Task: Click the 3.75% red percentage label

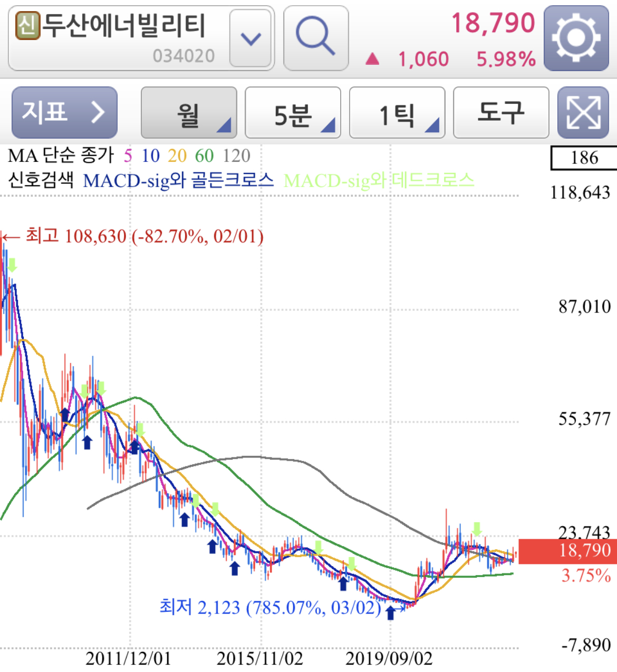Action: (x=586, y=576)
